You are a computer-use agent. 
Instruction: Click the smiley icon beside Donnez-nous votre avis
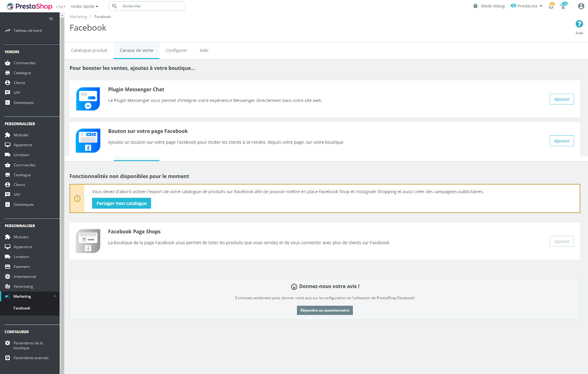294,287
